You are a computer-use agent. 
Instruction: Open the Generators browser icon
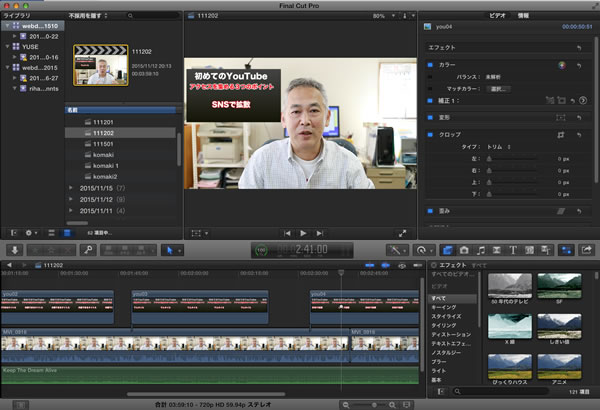530,250
